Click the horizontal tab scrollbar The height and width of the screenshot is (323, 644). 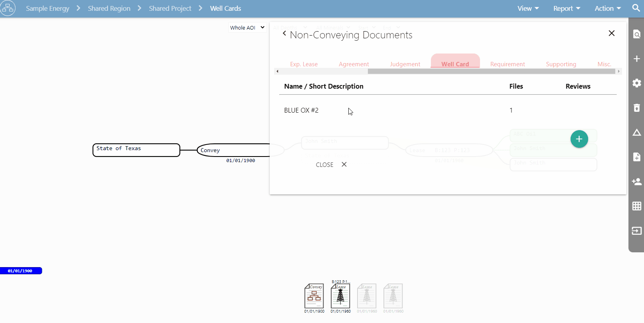(x=491, y=71)
